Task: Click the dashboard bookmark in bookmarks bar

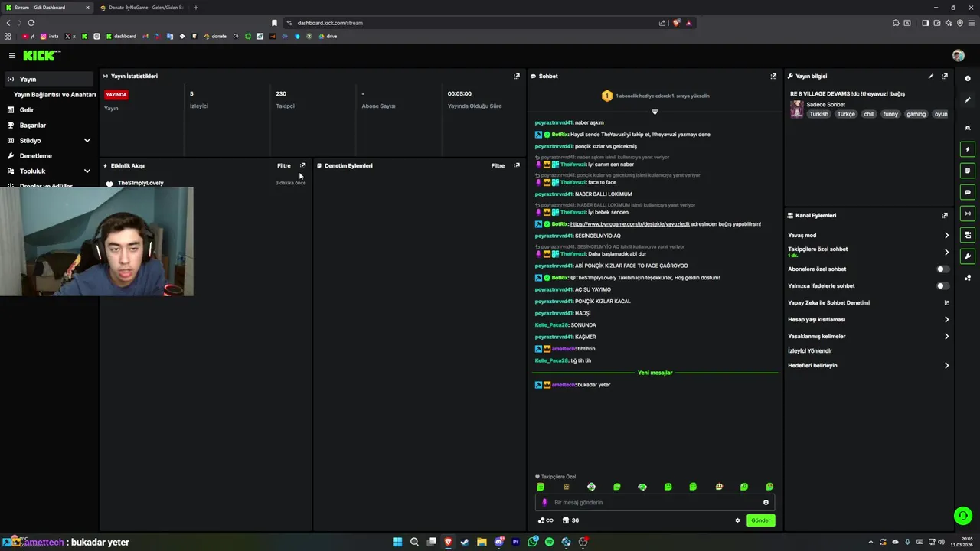Action: pos(121,36)
